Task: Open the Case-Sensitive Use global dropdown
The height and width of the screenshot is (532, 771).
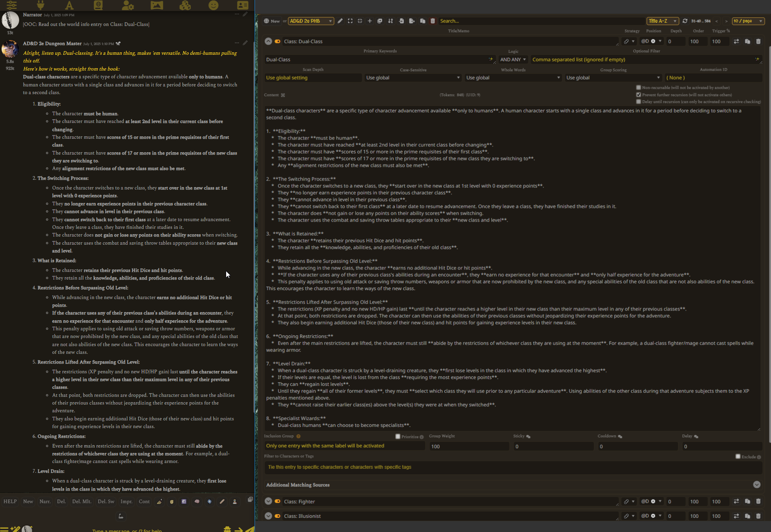Action: click(413, 78)
